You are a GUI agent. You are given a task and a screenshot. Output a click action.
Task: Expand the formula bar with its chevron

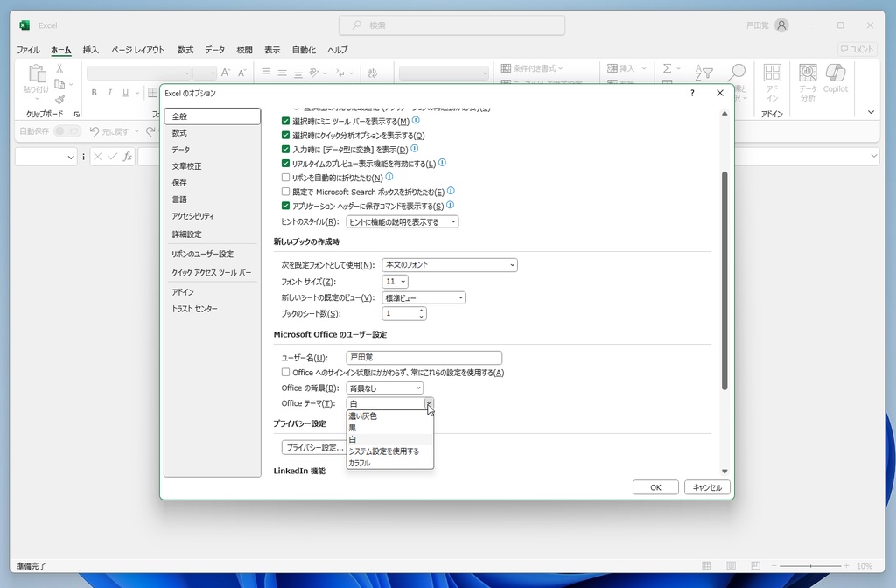(874, 156)
